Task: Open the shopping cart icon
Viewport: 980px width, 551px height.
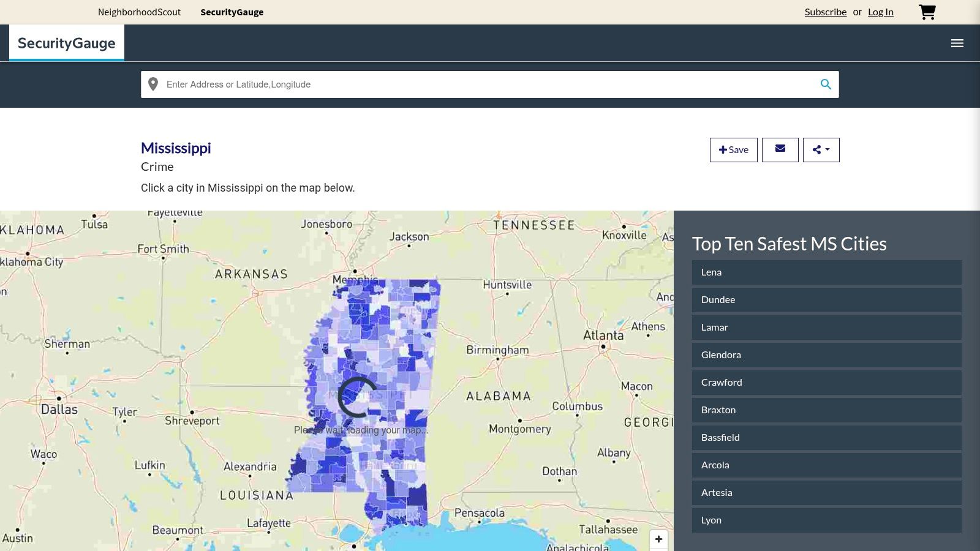Action: [927, 12]
